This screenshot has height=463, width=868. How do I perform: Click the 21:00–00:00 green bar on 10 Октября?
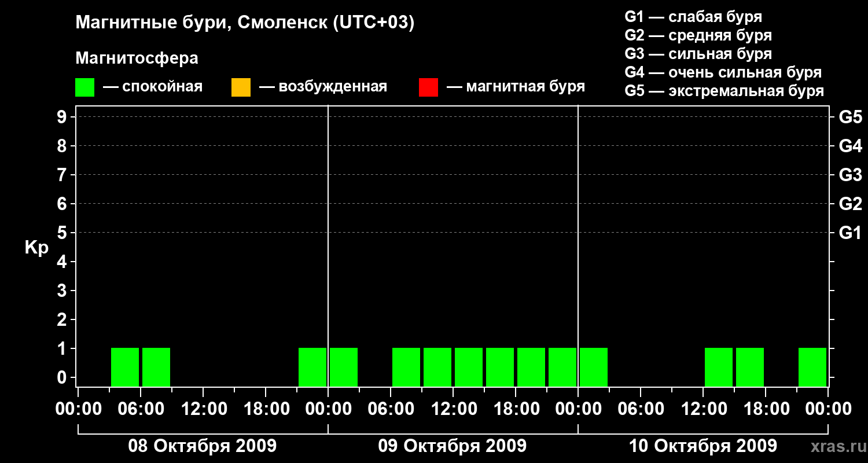point(812,367)
